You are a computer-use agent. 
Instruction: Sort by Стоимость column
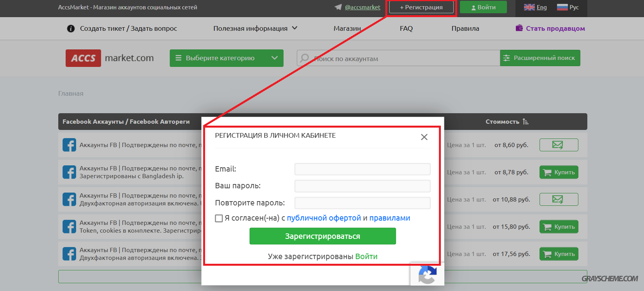click(507, 122)
